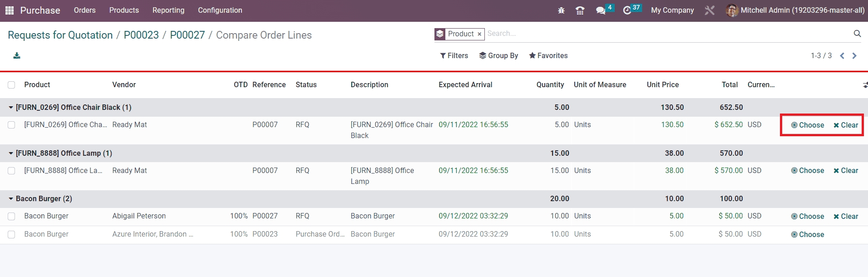Image resolution: width=868 pixels, height=277 pixels.
Task: Choose the Office Lamp order line
Action: pyautogui.click(x=807, y=171)
